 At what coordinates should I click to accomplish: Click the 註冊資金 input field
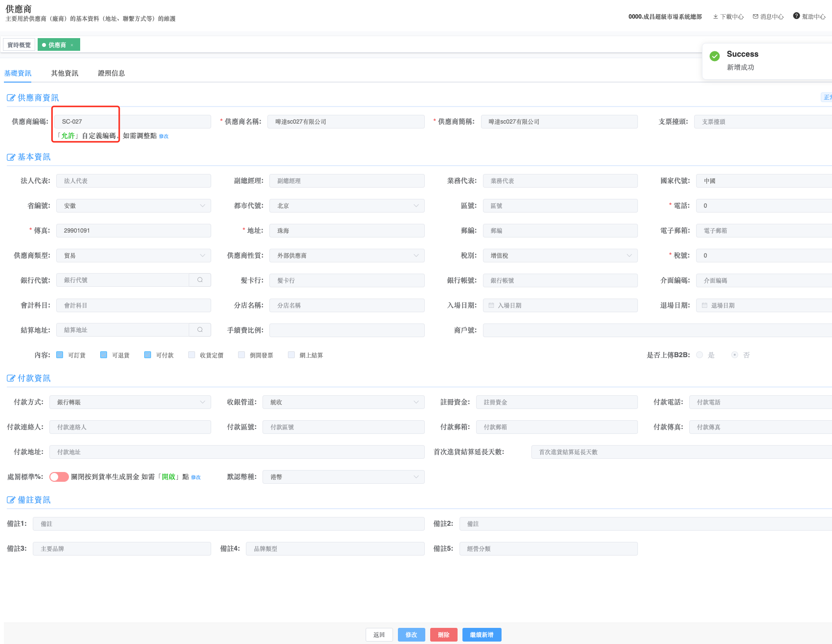tap(557, 402)
